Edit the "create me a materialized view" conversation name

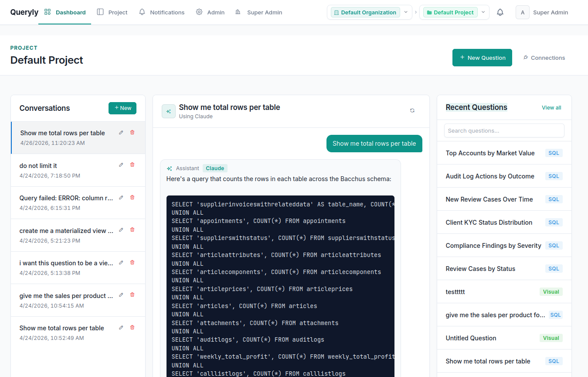click(x=121, y=230)
